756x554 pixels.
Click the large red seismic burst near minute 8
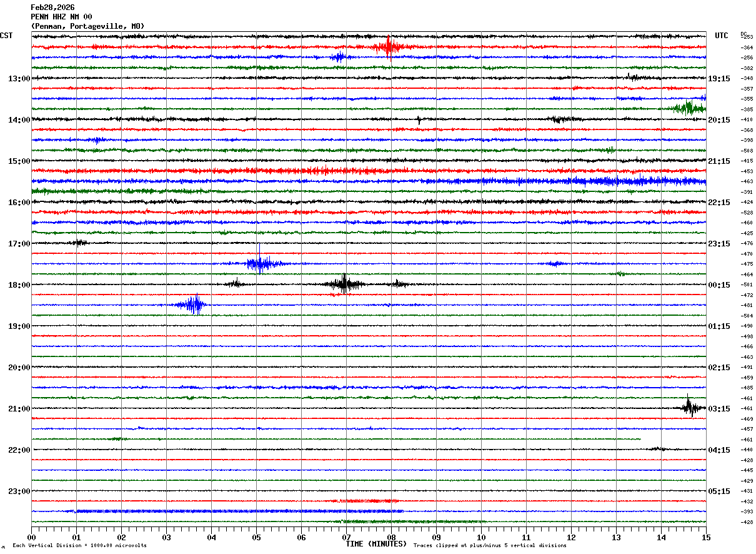(x=389, y=47)
